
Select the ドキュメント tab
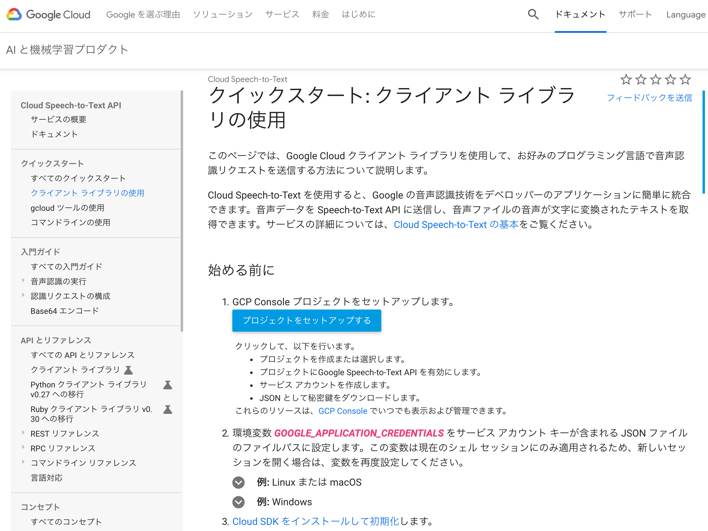point(580,15)
